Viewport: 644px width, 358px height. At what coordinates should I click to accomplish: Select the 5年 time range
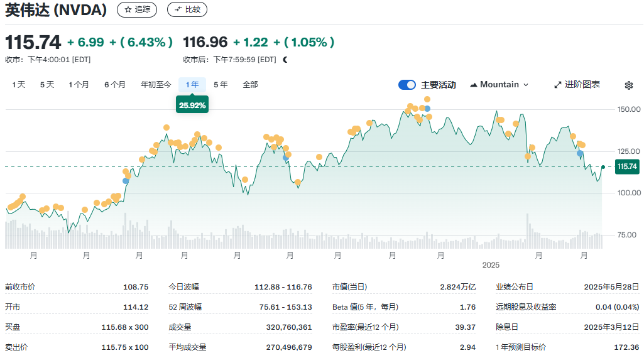pyautogui.click(x=221, y=85)
